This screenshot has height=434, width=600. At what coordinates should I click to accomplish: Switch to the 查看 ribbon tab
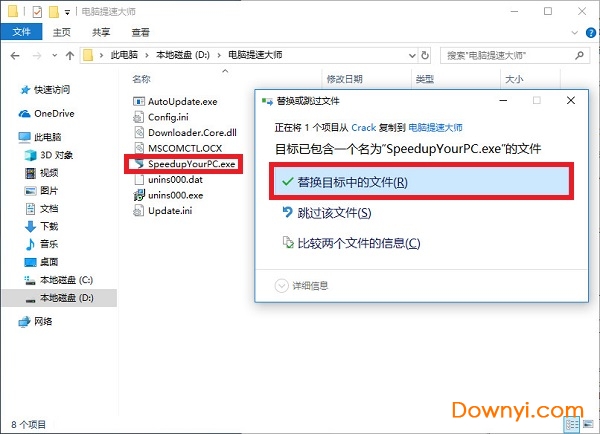140,33
